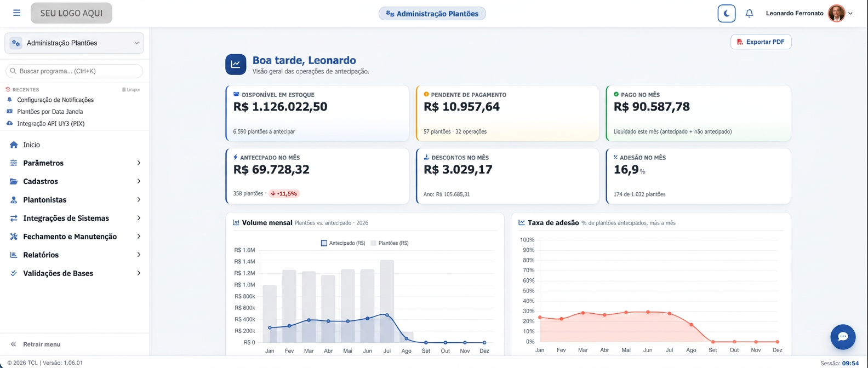The width and height of the screenshot is (868, 368).
Task: Click the Limper trash icon in Recentes
Action: click(124, 89)
